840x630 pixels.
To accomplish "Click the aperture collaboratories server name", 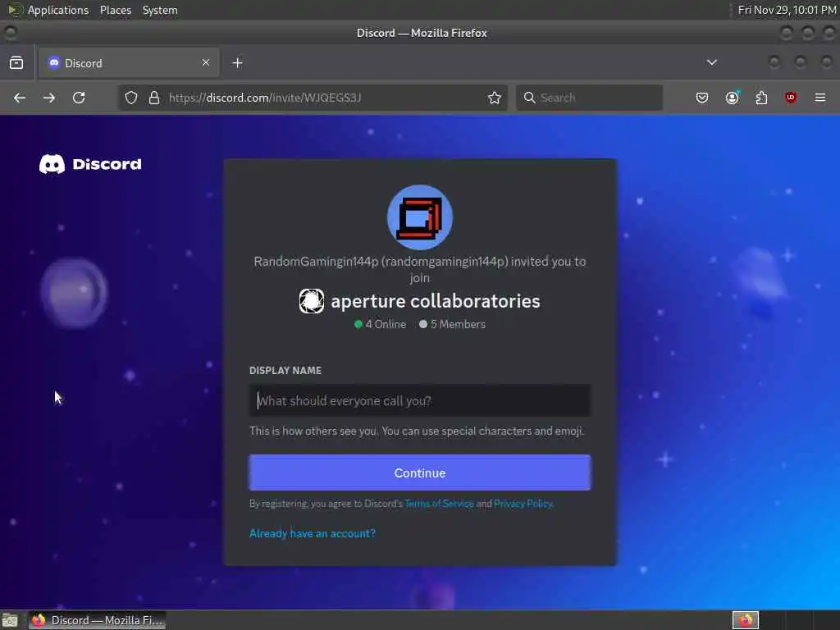I will point(436,301).
